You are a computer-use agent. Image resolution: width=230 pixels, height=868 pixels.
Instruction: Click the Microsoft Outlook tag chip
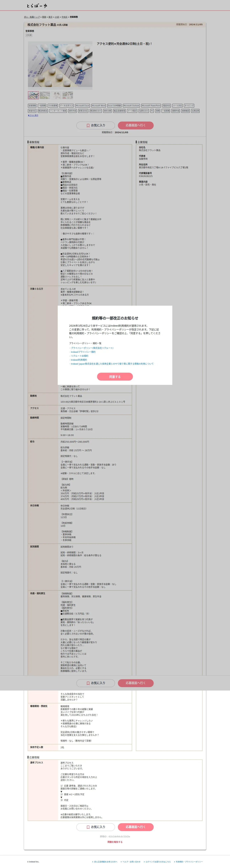coord(131,106)
